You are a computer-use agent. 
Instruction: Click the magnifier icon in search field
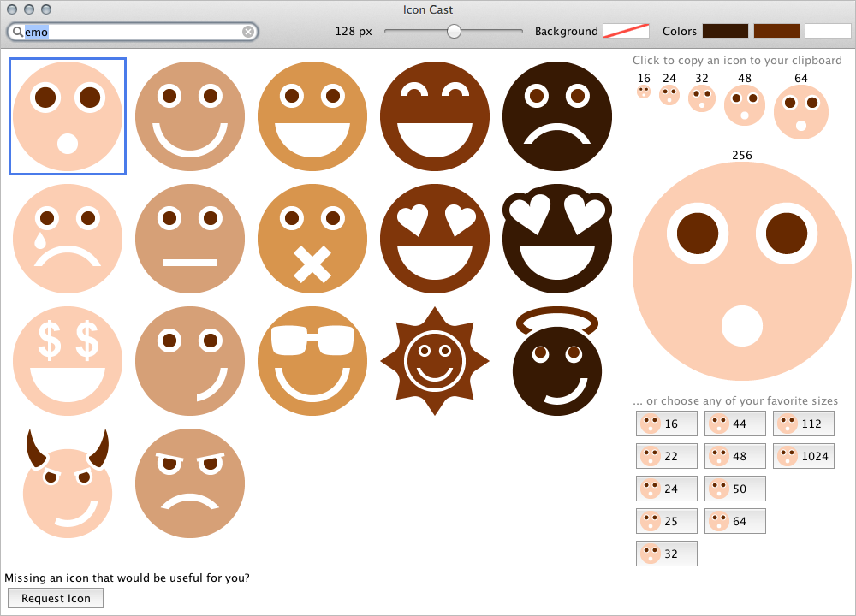pos(17,32)
